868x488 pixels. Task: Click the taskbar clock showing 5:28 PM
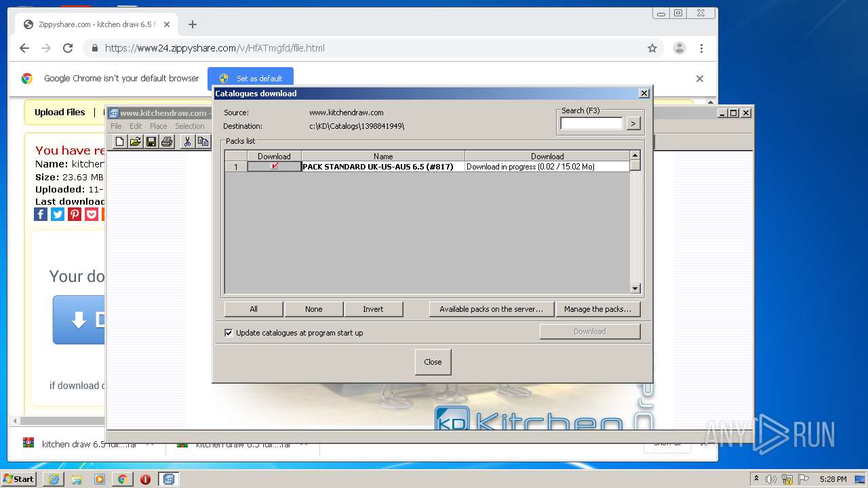click(x=833, y=479)
